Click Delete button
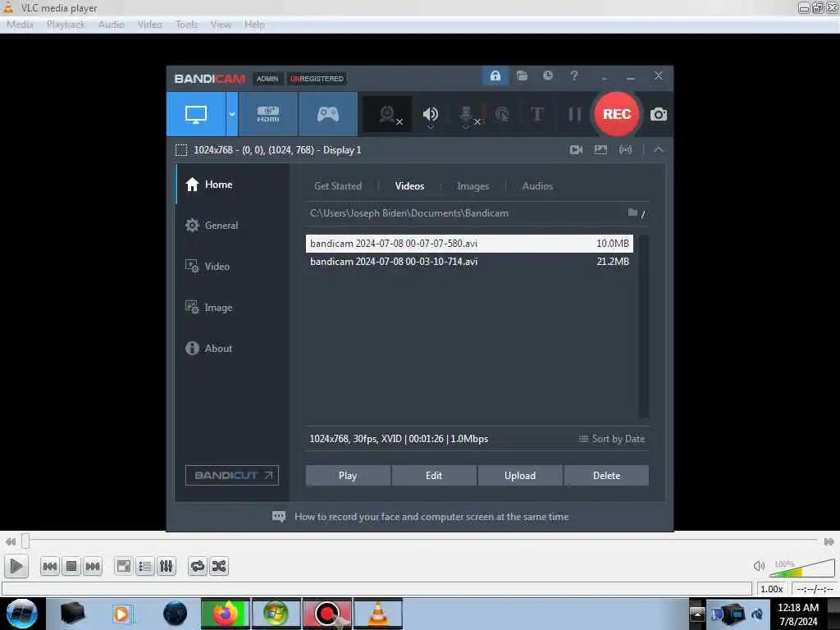 point(606,476)
